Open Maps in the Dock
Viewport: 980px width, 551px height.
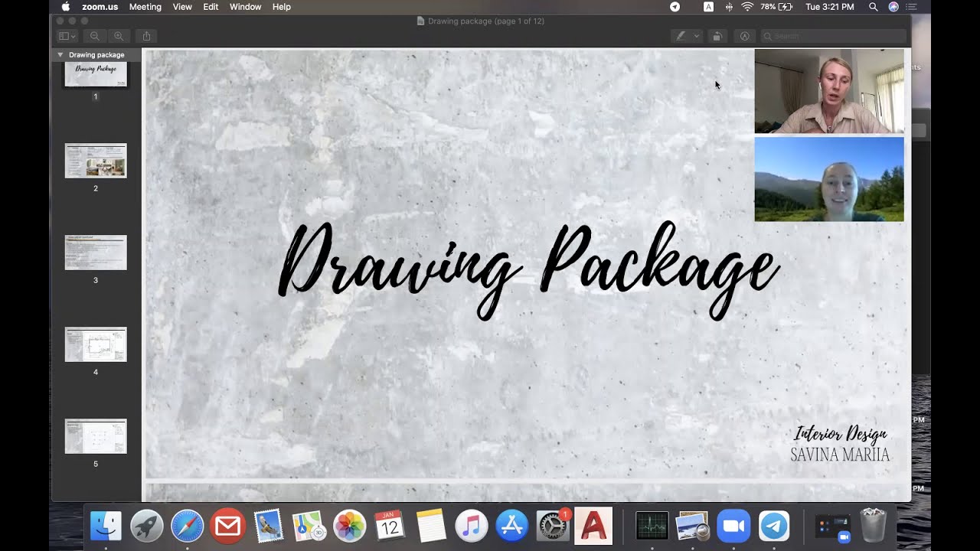click(309, 526)
